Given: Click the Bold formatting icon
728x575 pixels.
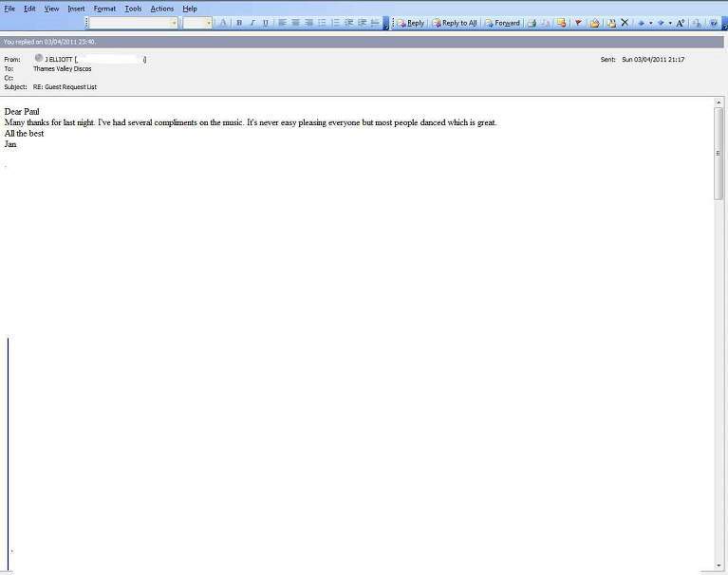Looking at the screenshot, I should click(239, 23).
